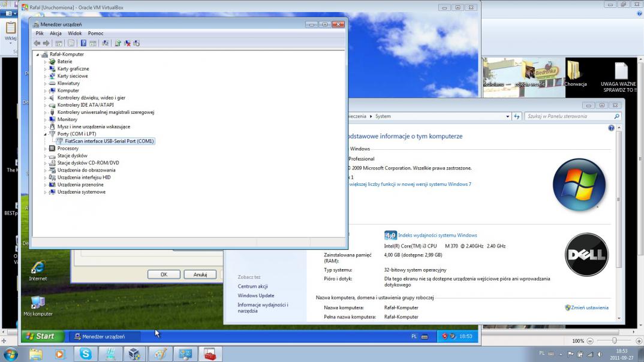Image resolution: width=644 pixels, height=362 pixels.
Task: Open Windows Media Player on the taskbar
Action: (x=60, y=354)
